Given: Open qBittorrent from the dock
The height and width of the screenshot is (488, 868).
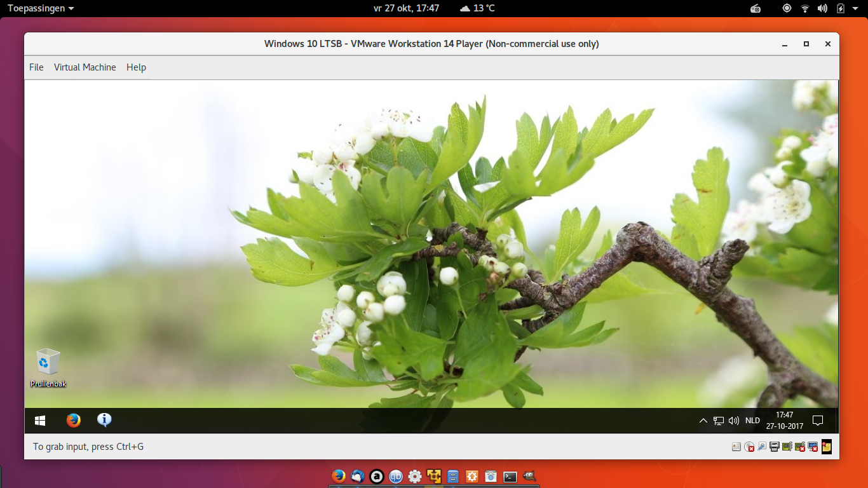Looking at the screenshot, I should click(x=396, y=476).
